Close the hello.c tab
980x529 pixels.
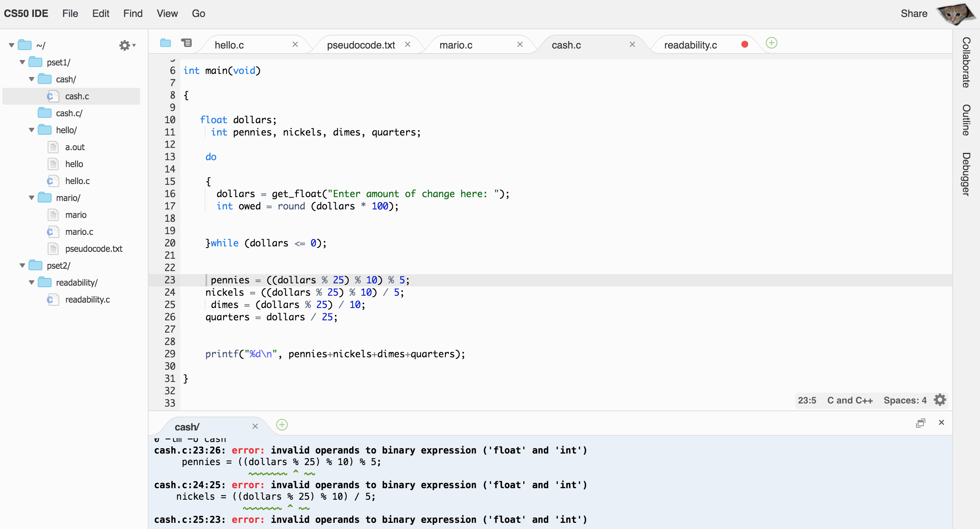point(295,45)
